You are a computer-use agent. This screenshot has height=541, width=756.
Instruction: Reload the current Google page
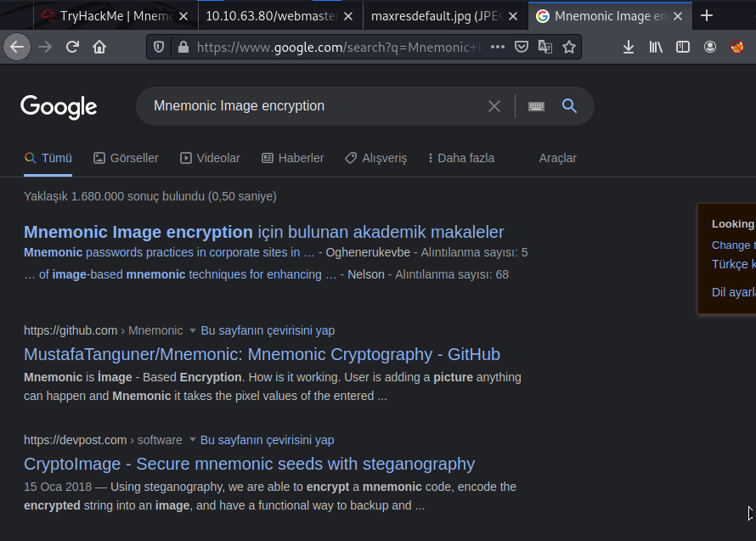point(72,47)
